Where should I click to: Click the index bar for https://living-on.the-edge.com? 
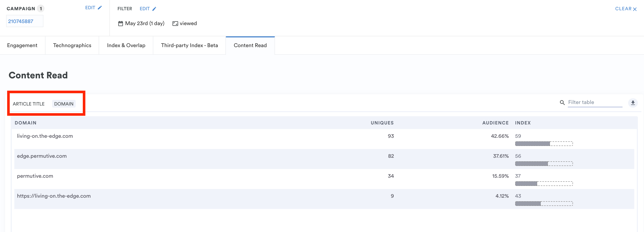[544, 204]
